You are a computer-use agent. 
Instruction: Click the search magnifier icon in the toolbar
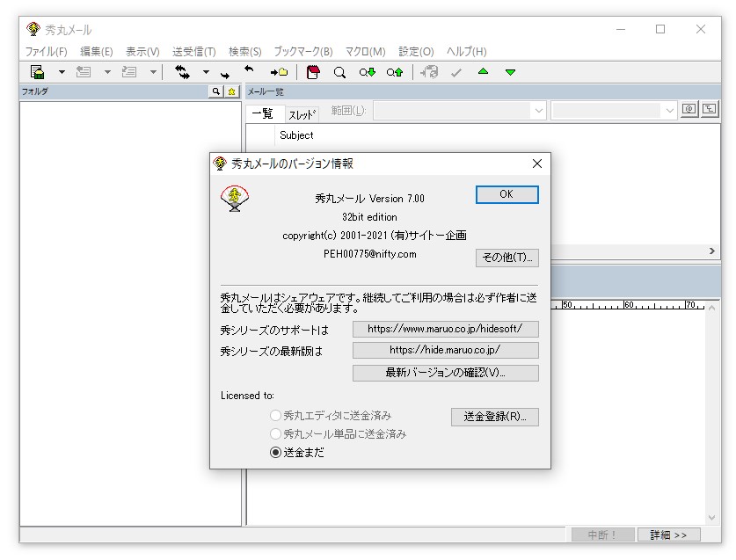tap(338, 72)
